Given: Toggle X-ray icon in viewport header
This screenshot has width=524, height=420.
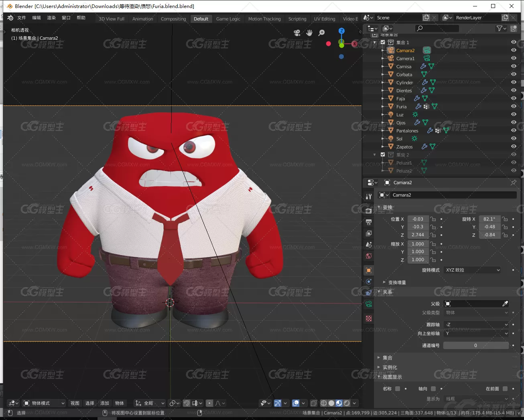Looking at the screenshot, I should (314, 403).
